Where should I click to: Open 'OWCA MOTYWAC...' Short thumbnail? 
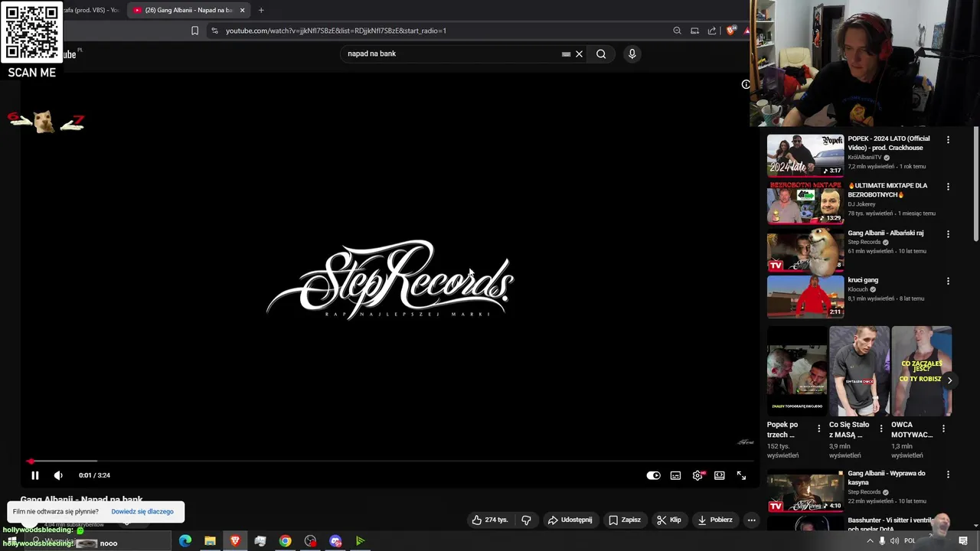coord(921,371)
